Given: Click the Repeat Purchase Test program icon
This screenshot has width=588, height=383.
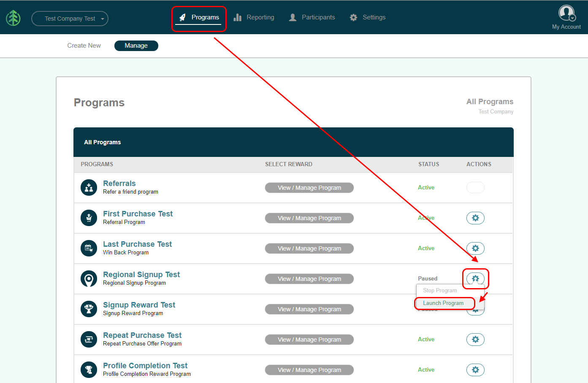Looking at the screenshot, I should (x=89, y=340).
